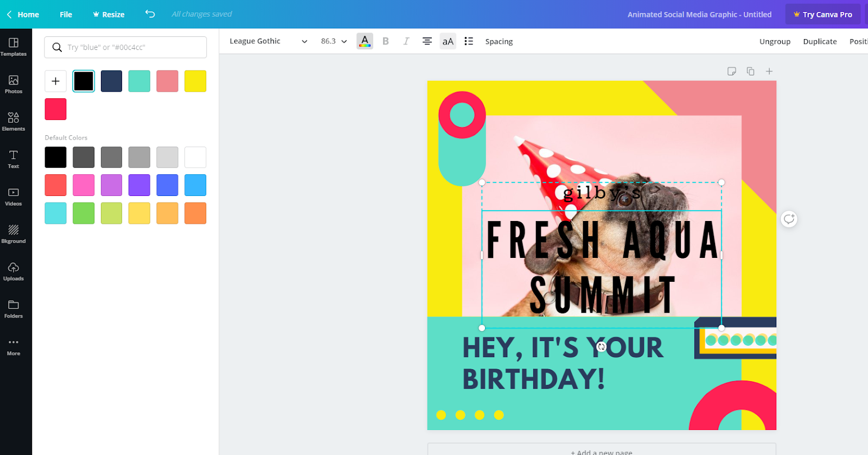The height and width of the screenshot is (455, 868).
Task: Add a page using plus icon above canvas
Action: (769, 71)
